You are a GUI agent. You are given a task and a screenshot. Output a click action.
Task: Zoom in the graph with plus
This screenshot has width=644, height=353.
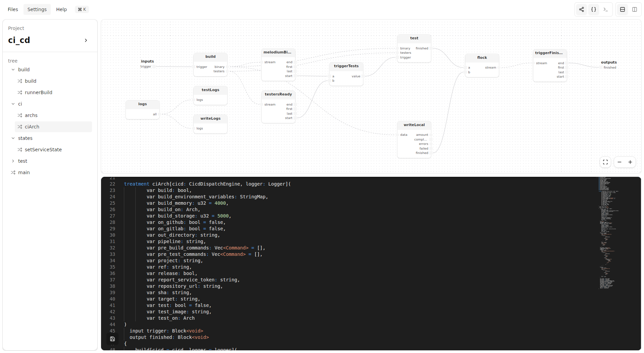[630, 162]
